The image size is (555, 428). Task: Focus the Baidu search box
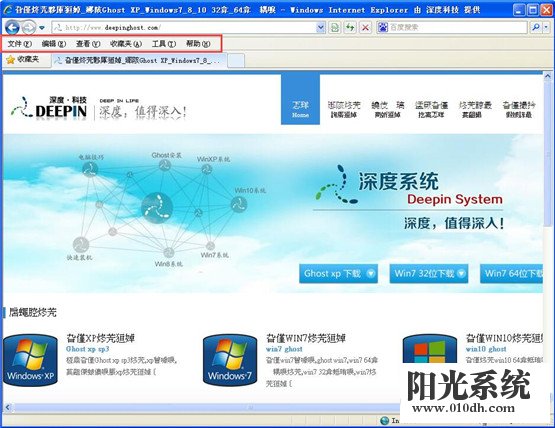(457, 27)
